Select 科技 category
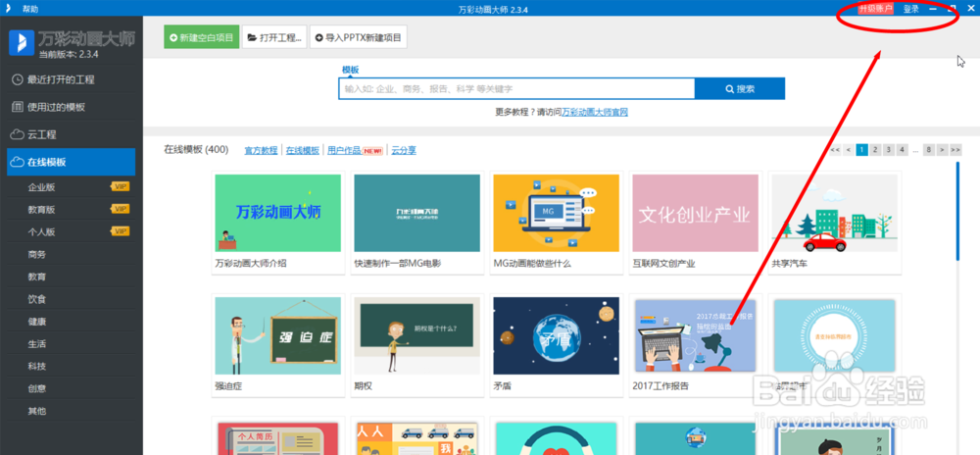The image size is (980, 455). tap(37, 366)
